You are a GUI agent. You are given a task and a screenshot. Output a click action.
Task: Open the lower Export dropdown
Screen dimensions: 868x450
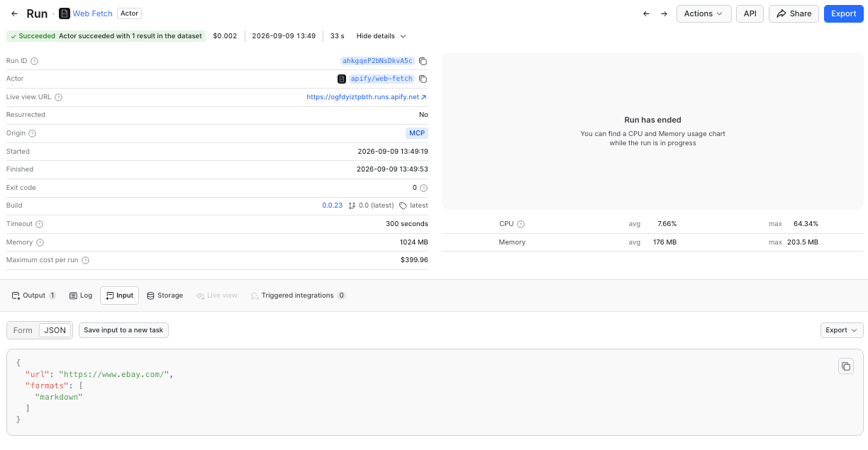(842, 330)
